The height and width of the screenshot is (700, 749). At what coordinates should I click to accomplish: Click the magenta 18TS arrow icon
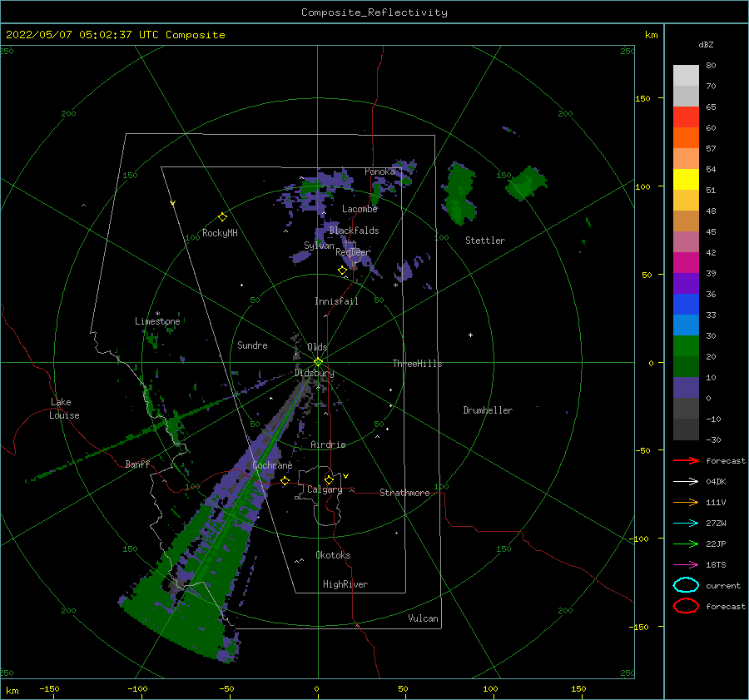(686, 565)
